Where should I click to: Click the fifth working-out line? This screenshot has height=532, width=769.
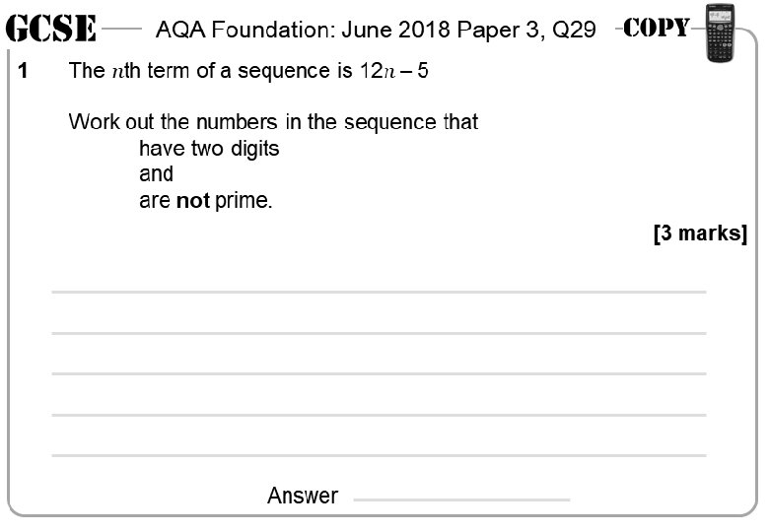(380, 455)
